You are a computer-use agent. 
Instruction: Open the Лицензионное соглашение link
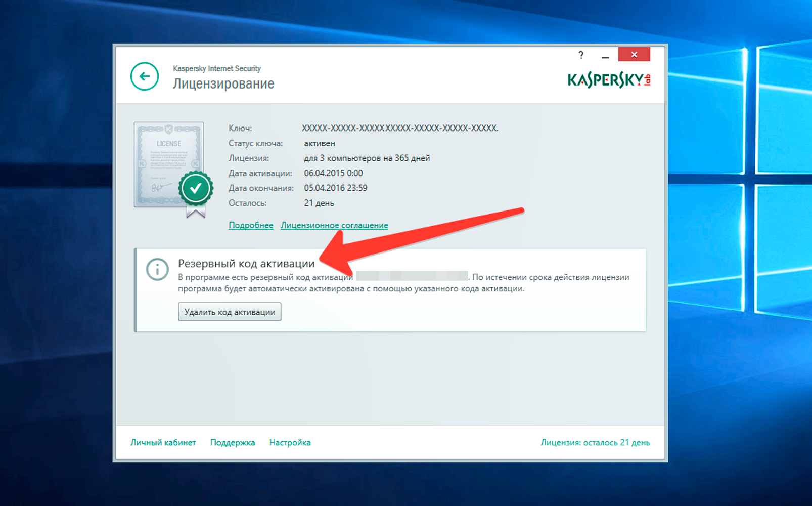tap(334, 225)
